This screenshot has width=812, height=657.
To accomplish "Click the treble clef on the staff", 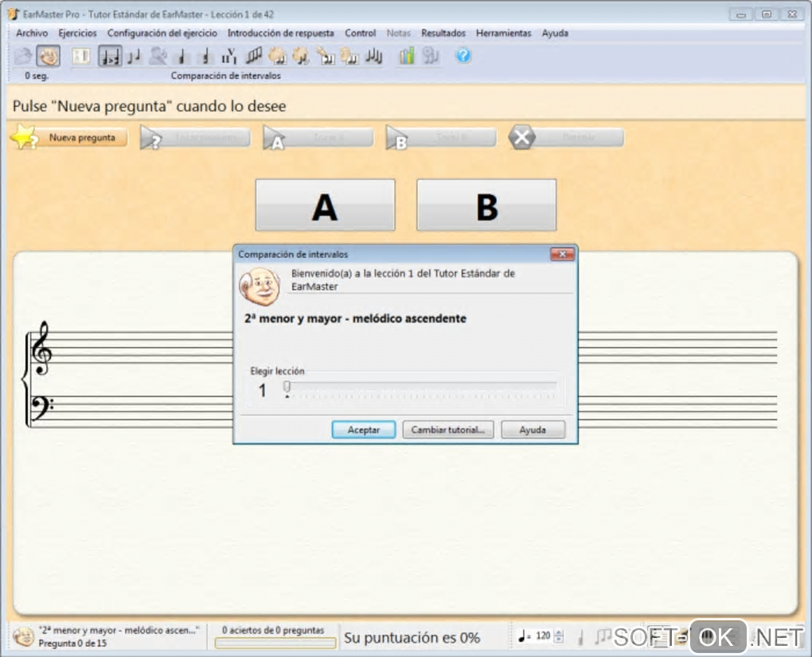I will (41, 348).
